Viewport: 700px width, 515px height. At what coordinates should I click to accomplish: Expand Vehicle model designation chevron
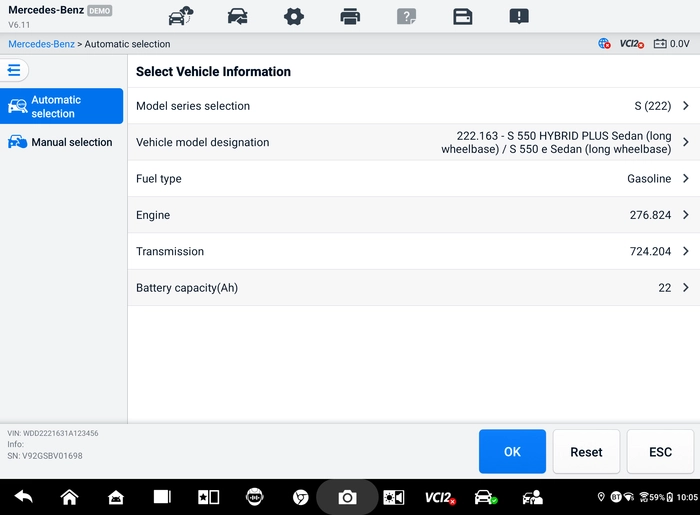686,142
